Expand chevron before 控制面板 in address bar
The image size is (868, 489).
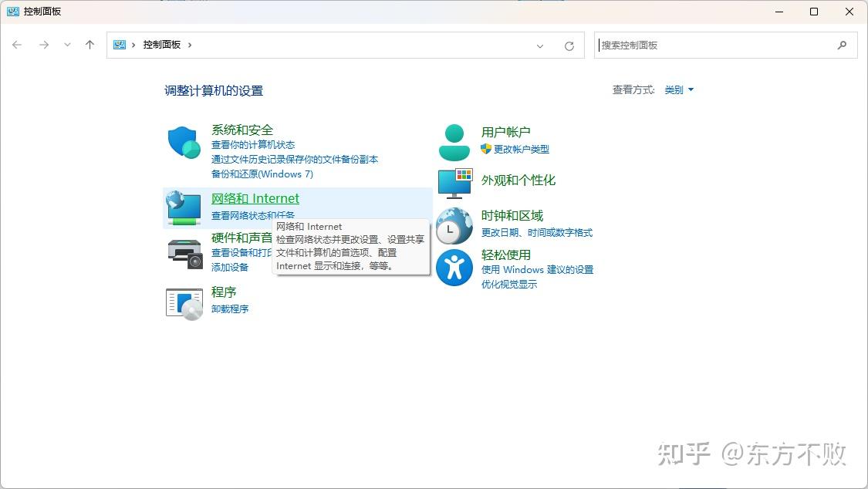tap(133, 45)
